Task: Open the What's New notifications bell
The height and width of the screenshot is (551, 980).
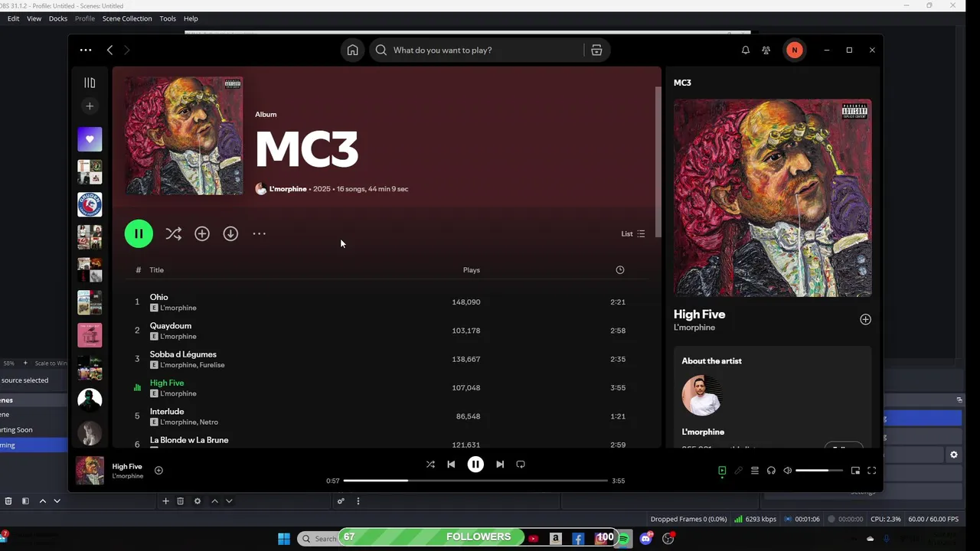Action: tap(746, 50)
